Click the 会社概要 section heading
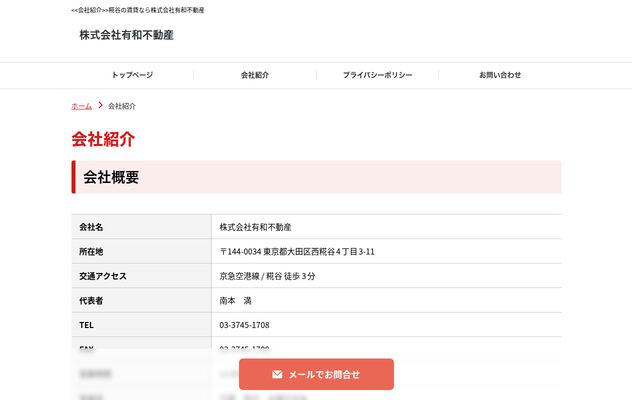640x400 pixels. (316, 177)
